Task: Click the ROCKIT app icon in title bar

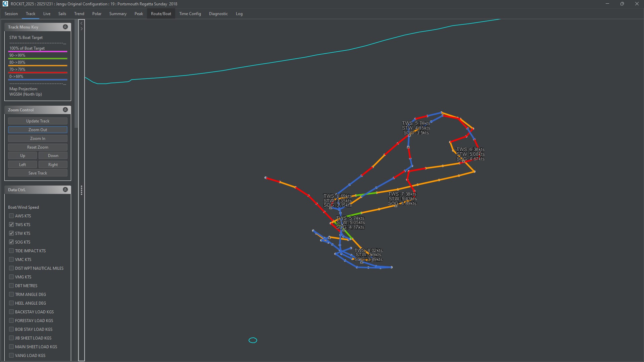Action: click(x=5, y=4)
